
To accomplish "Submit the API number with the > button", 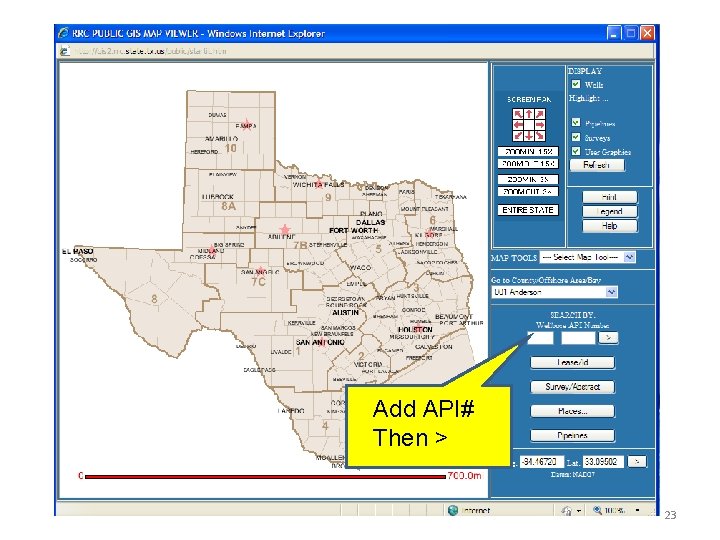I will click(608, 338).
